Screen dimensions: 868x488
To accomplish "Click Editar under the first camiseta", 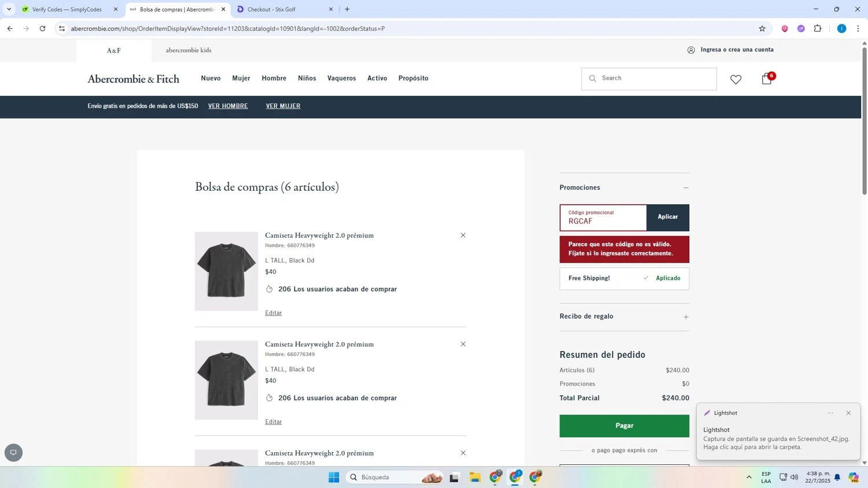I will point(274,313).
